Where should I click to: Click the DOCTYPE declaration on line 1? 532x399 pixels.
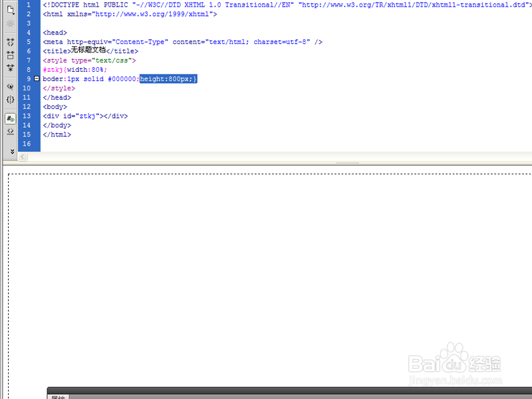click(x=287, y=5)
